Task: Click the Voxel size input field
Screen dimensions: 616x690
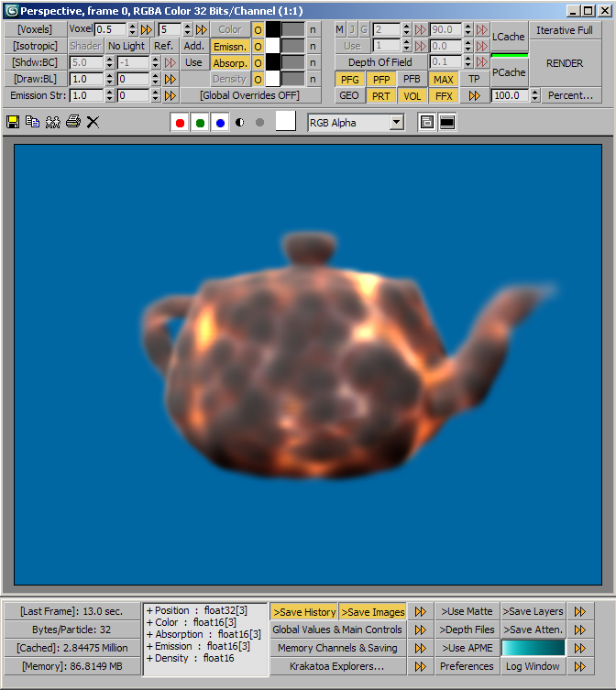Action: tap(112, 29)
